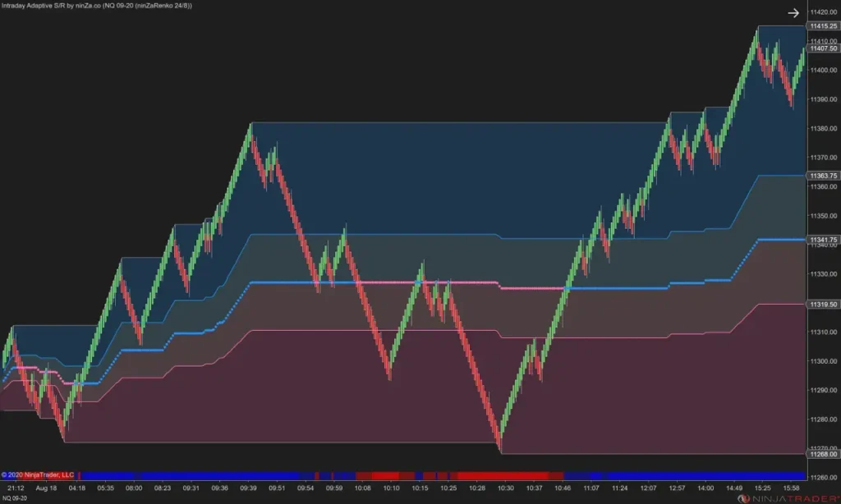
Task: Click the 10:08 time axis label
Action: point(362,488)
